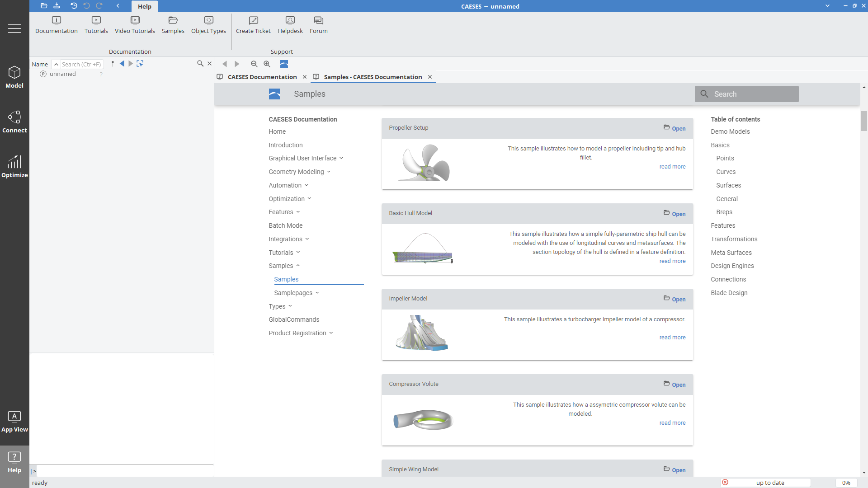Click object tree next arrow
868x488 pixels.
(x=131, y=64)
